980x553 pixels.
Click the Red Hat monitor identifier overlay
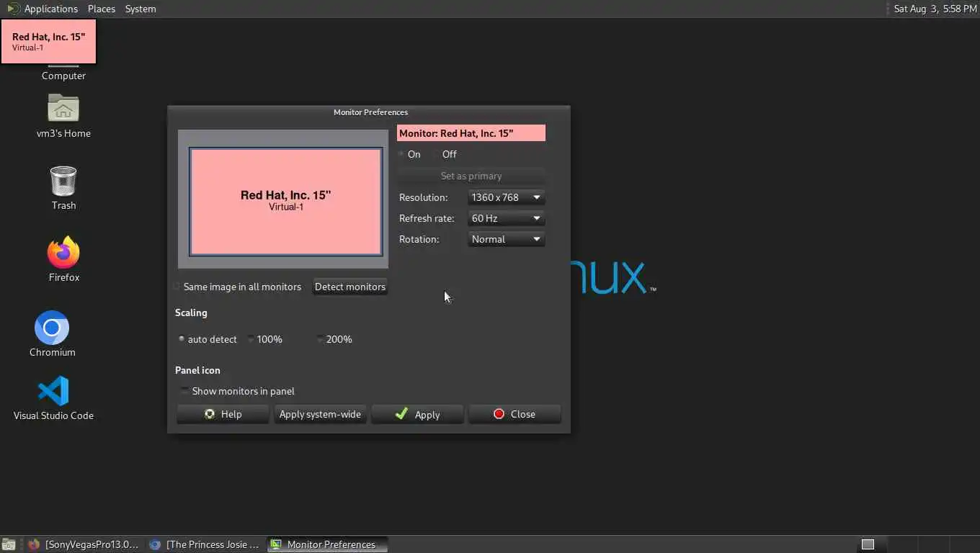[48, 42]
